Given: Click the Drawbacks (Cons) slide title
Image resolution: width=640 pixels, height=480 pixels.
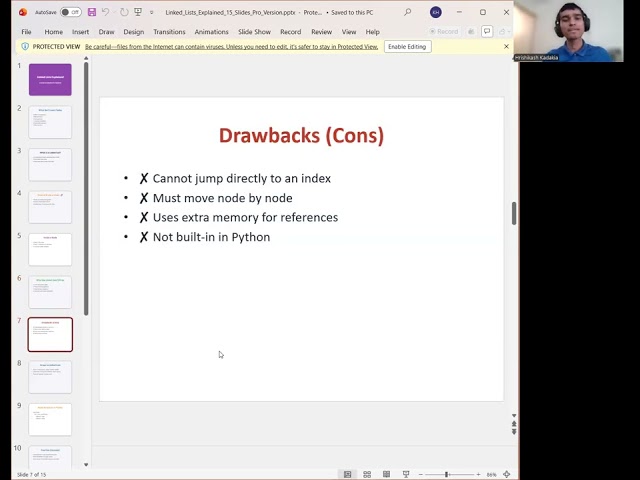Looking at the screenshot, I should click(301, 136).
